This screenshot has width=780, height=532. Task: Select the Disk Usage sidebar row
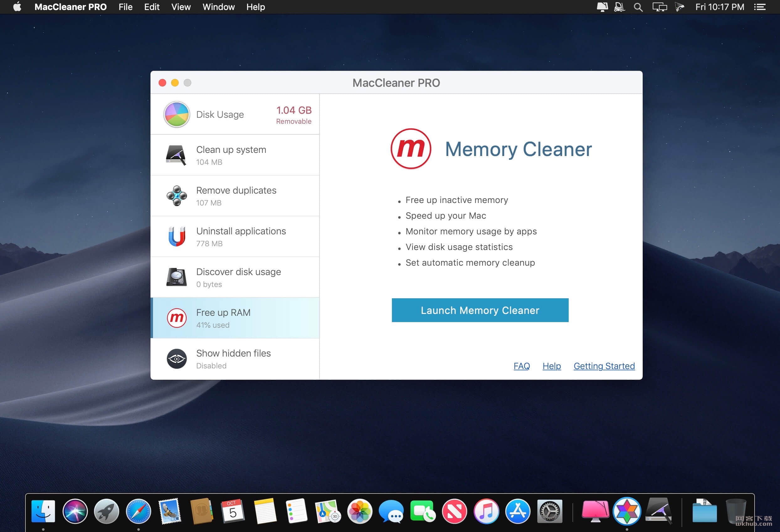[x=235, y=114]
